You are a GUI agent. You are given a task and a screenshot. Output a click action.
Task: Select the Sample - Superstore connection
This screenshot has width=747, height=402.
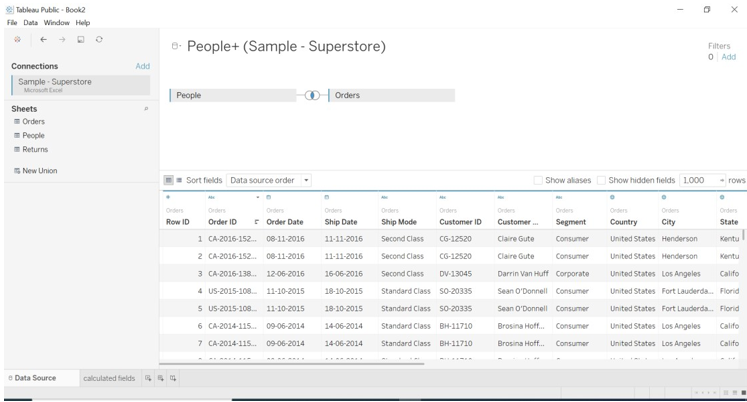pos(81,85)
